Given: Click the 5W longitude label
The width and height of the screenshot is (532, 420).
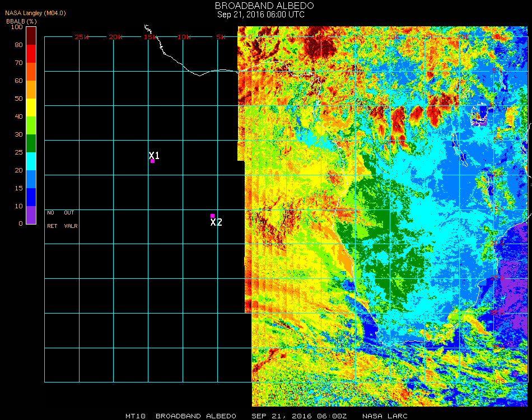Looking at the screenshot, I should 221,37.
